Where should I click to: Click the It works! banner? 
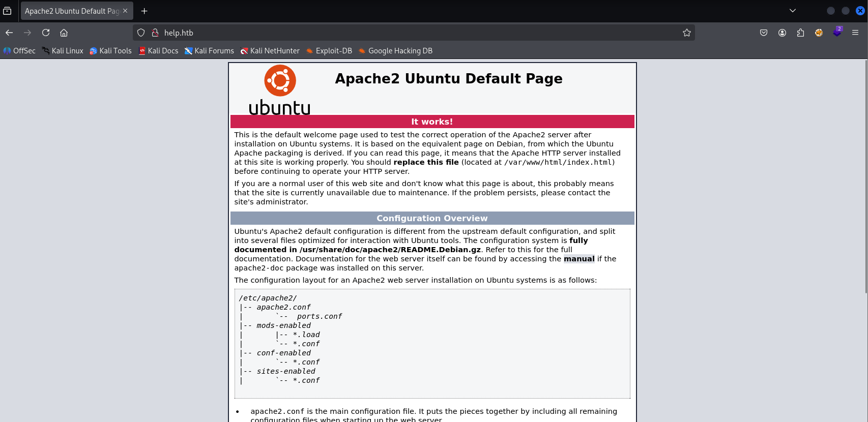click(x=432, y=122)
